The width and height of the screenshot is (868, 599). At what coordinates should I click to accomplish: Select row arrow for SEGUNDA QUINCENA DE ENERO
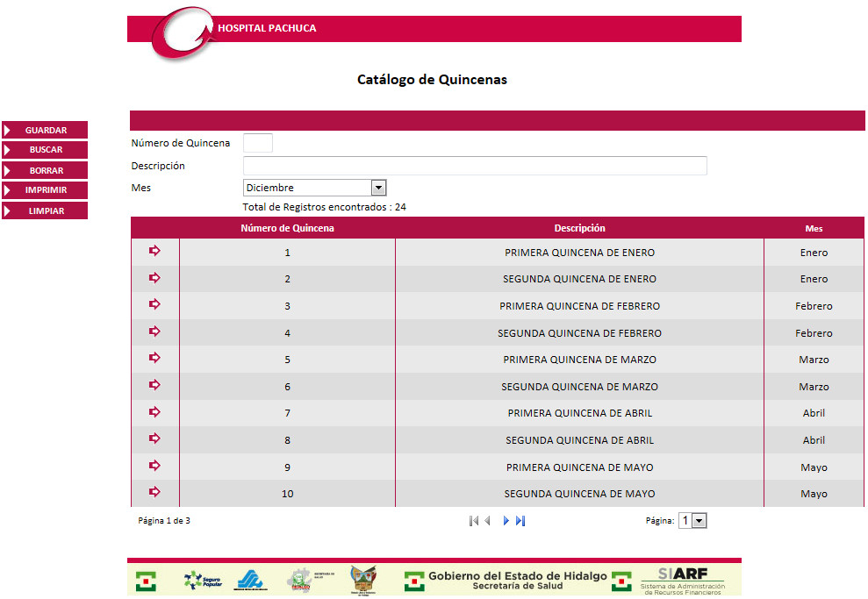pos(154,278)
